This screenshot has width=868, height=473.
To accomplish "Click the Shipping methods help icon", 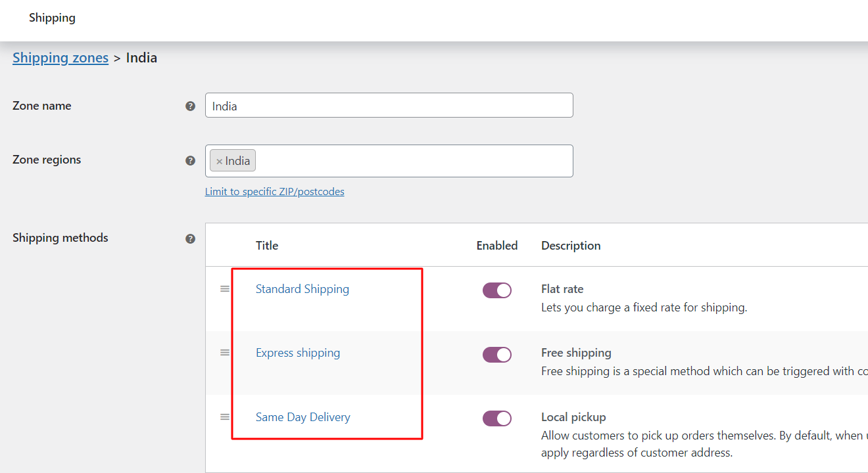I will pyautogui.click(x=190, y=238).
